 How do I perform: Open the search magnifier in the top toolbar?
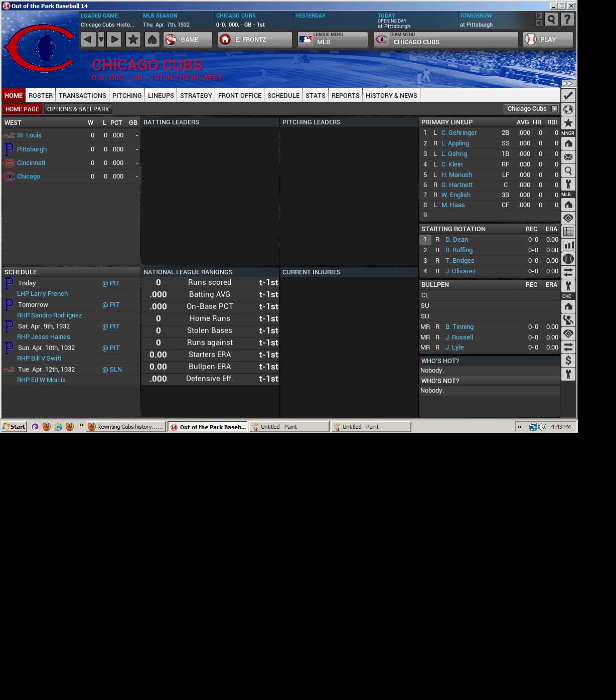[551, 19]
